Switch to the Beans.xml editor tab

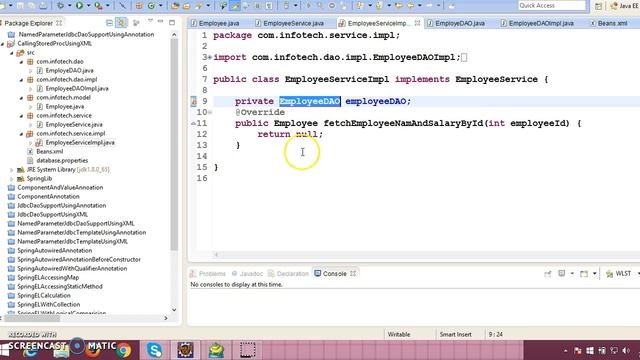[x=609, y=23]
